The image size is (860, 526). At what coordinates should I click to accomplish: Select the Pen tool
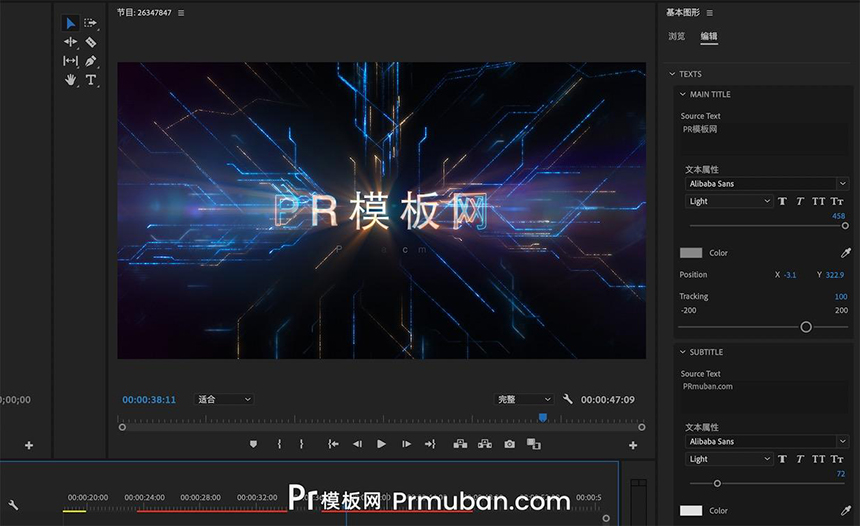(91, 61)
